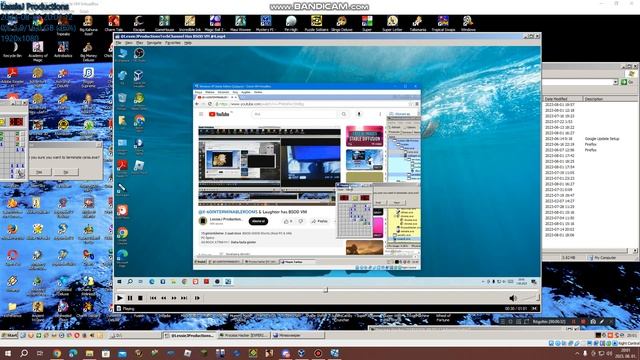Open Big Kahuna Reef desktop shortcut
Viewport: 640px width, 360px height.
[x=89, y=24]
